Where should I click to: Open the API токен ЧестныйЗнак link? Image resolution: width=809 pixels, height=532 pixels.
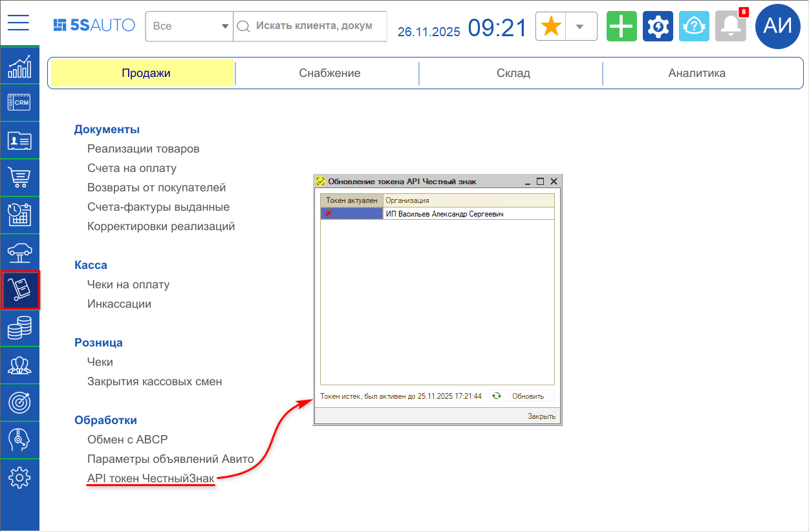tap(150, 478)
